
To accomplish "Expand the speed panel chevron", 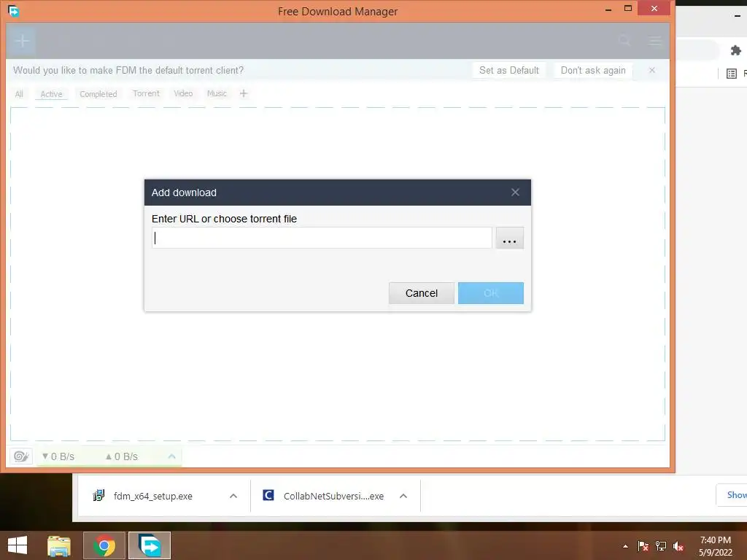I will click(172, 456).
